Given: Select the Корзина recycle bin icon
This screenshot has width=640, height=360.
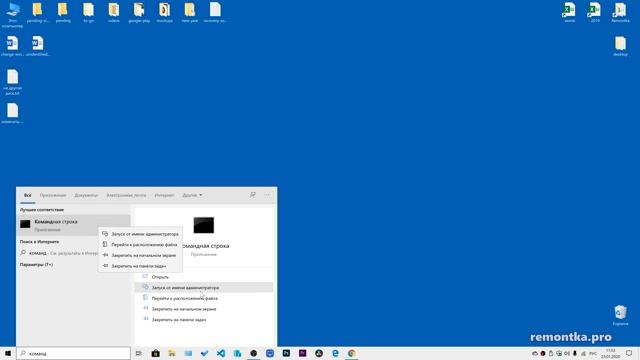Looking at the screenshot, I should pos(620,315).
